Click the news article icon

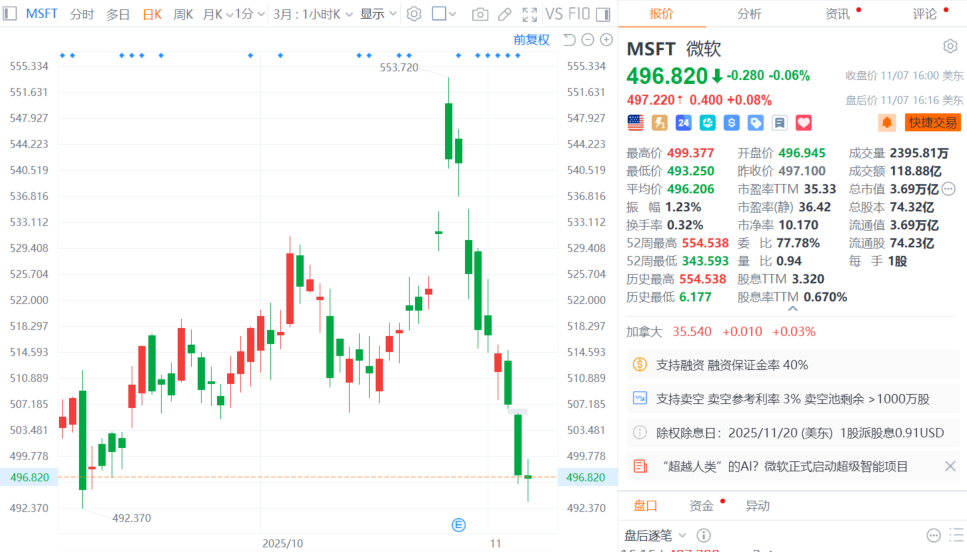(640, 466)
